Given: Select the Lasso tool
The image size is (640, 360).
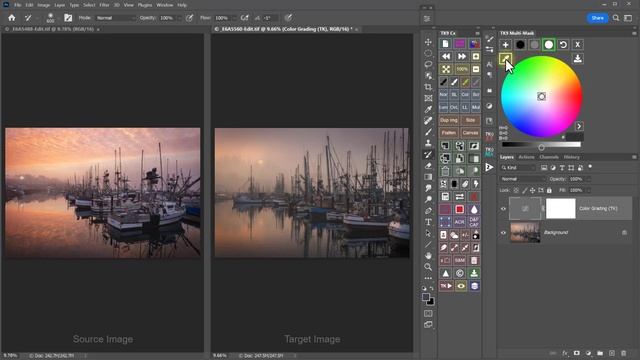Looking at the screenshot, I should pyautogui.click(x=428, y=64).
